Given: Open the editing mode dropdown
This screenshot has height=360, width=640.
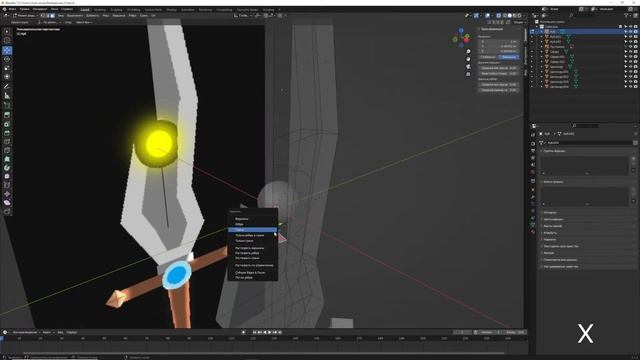Looking at the screenshot, I should pyautogui.click(x=25, y=16).
